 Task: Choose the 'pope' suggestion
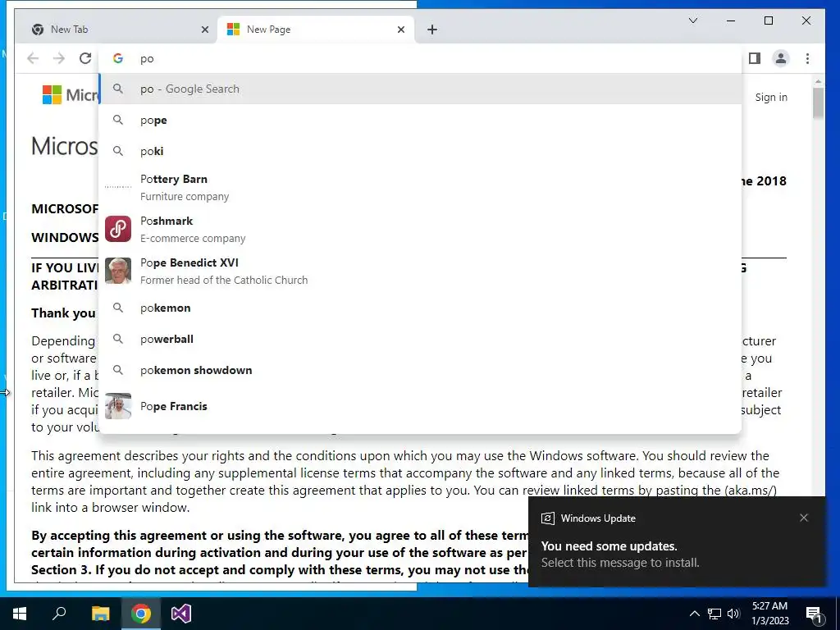click(421, 120)
